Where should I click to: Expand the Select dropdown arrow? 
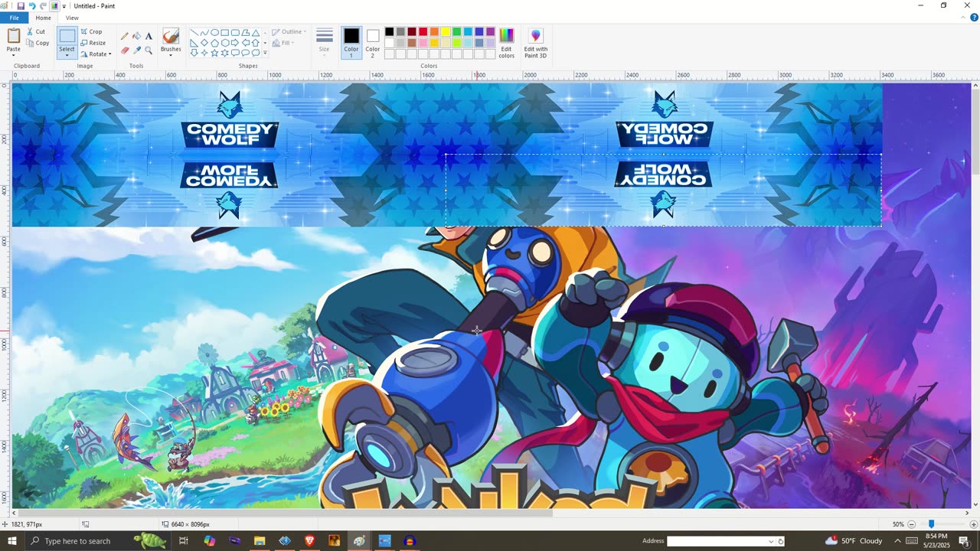(x=67, y=55)
